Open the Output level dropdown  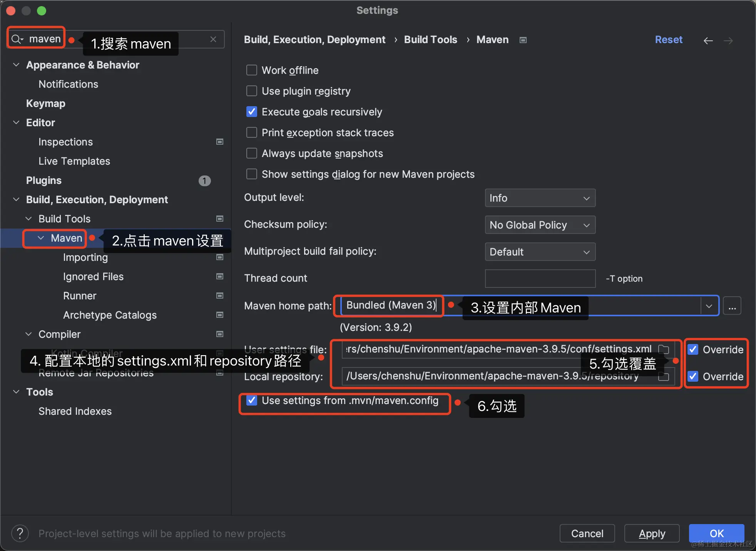[x=540, y=198]
